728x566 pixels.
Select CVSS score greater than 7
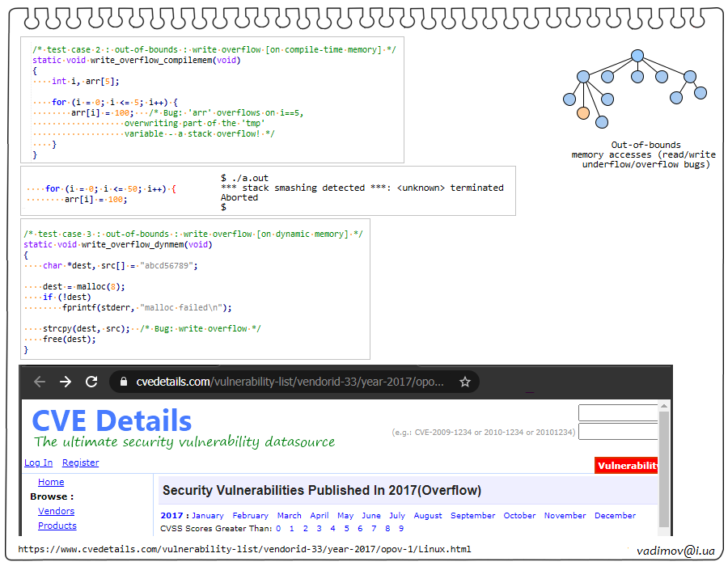(374, 529)
